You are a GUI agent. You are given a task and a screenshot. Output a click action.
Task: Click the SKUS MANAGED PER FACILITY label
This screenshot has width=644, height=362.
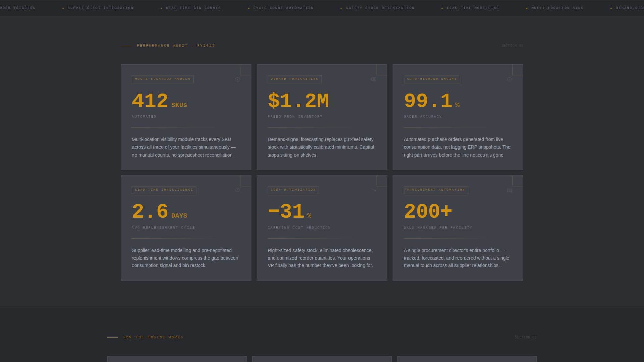coord(438,228)
